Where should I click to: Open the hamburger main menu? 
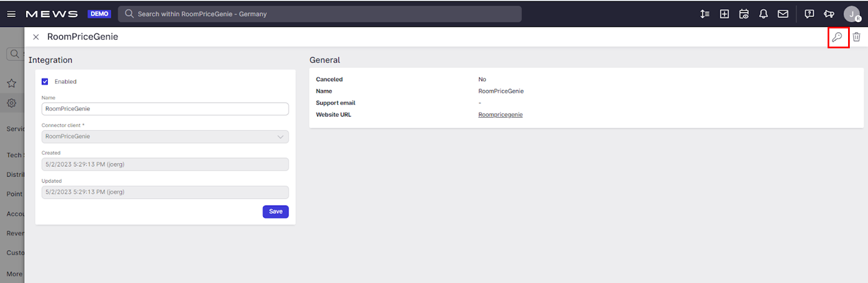click(x=11, y=14)
